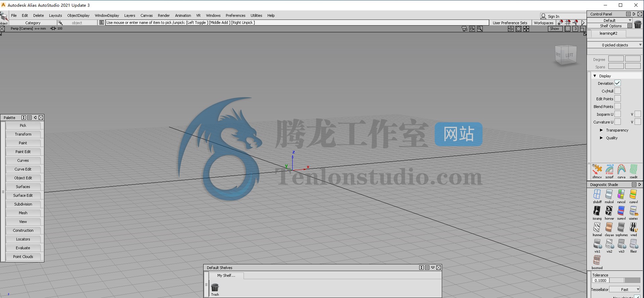Click Sign In

pyautogui.click(x=553, y=16)
